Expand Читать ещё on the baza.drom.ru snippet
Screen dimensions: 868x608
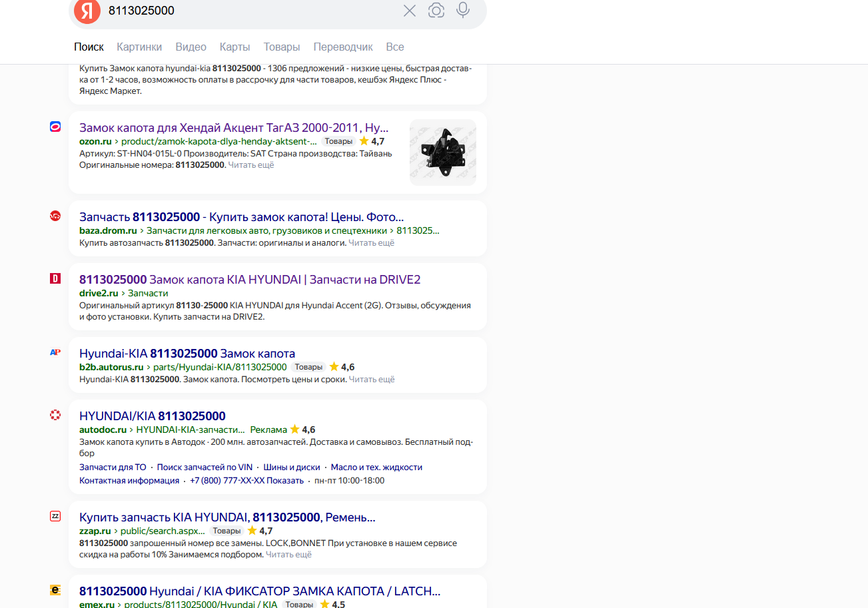372,242
